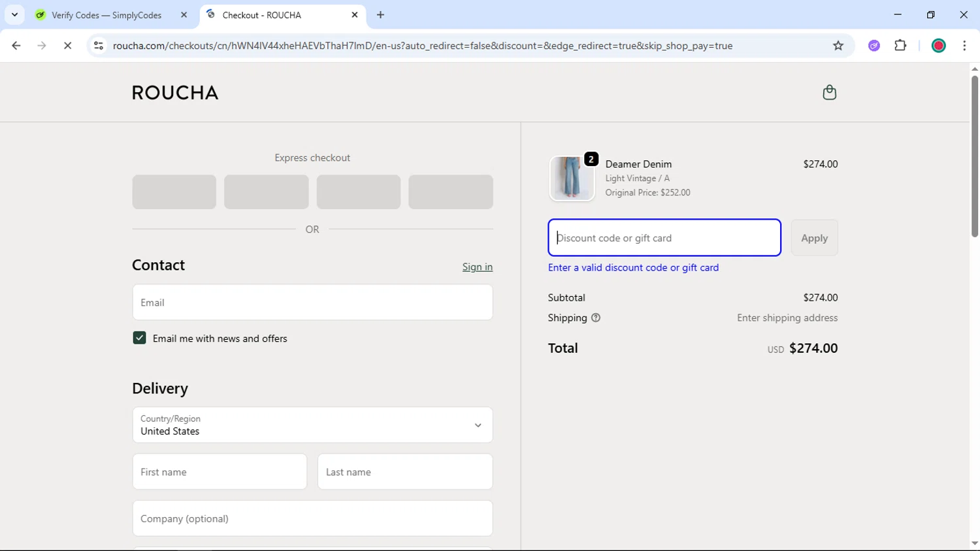Image resolution: width=980 pixels, height=551 pixels.
Task: Click the browser back arrow
Action: [x=16, y=46]
